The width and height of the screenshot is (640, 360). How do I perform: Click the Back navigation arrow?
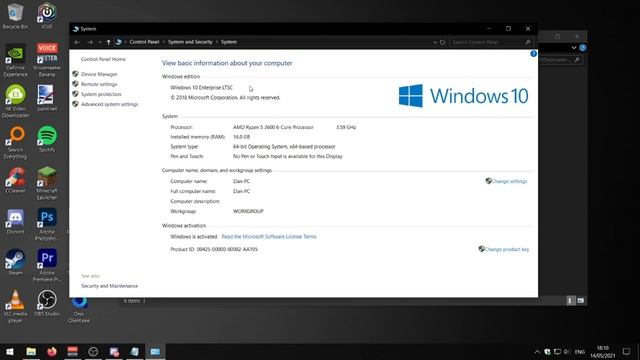click(77, 42)
